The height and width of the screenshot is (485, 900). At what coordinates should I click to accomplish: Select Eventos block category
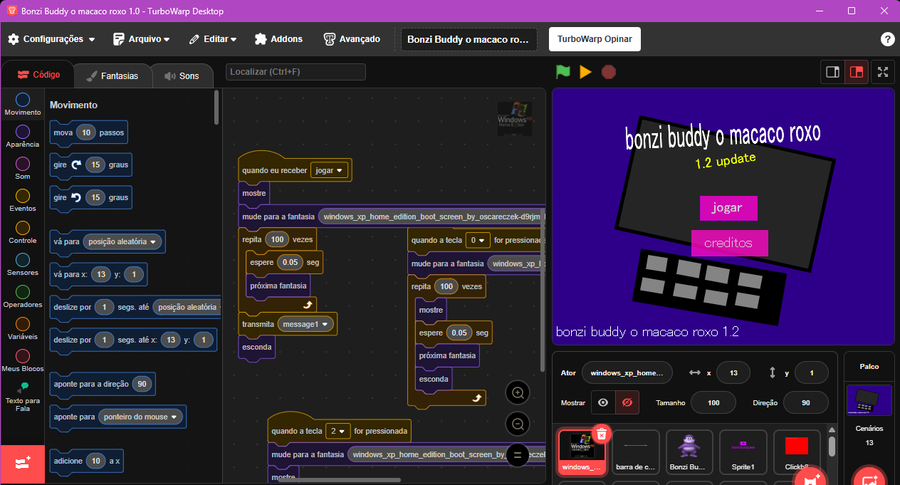pos(22,200)
